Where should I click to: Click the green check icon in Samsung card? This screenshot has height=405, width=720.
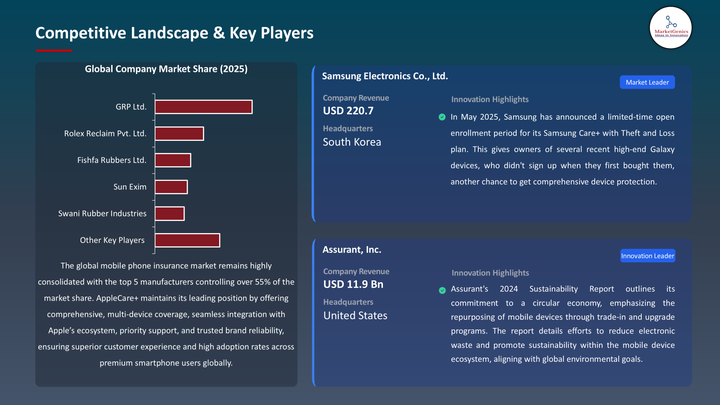coord(442,117)
